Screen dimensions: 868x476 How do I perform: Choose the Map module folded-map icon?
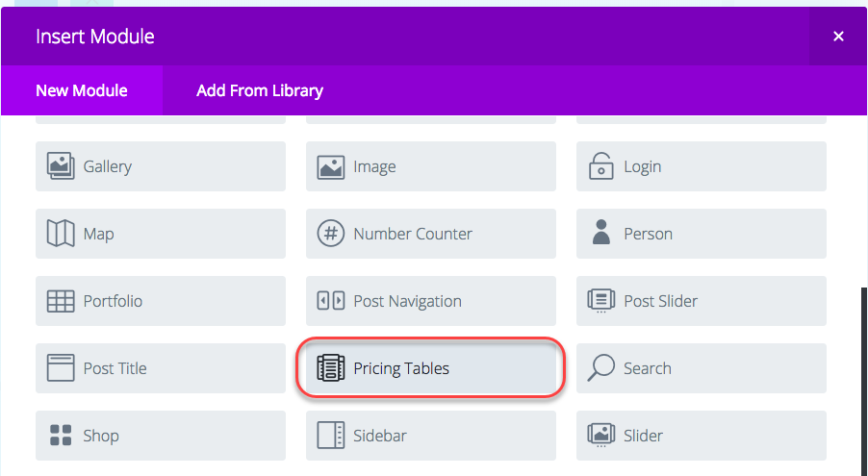point(61,234)
